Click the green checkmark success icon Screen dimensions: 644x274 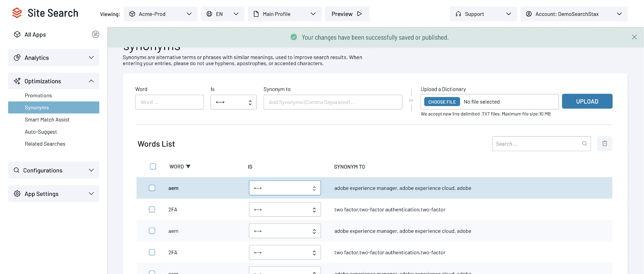pos(294,37)
